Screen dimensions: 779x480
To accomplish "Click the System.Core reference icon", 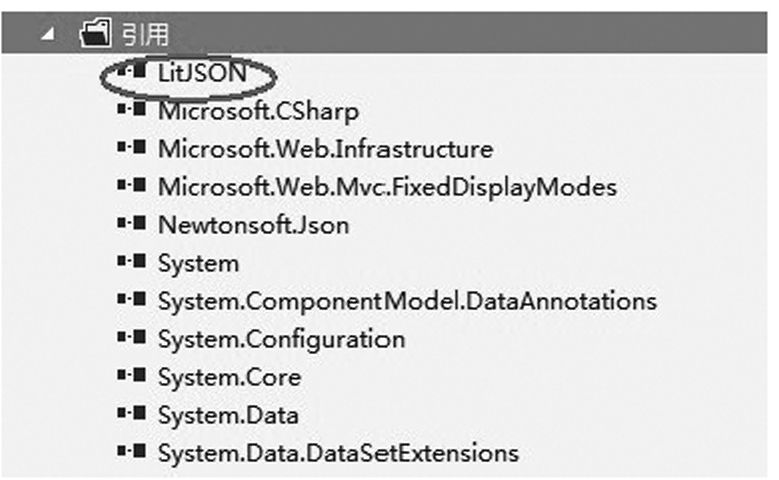I will (132, 374).
